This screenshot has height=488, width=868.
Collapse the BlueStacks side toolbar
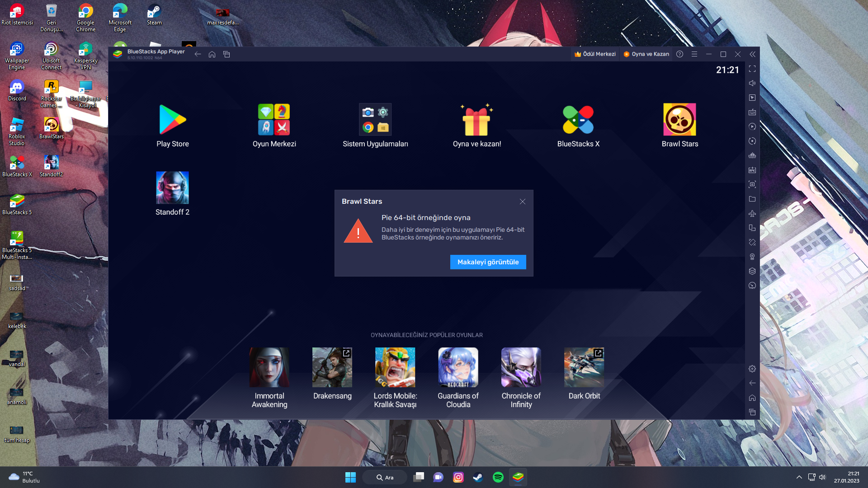[752, 54]
